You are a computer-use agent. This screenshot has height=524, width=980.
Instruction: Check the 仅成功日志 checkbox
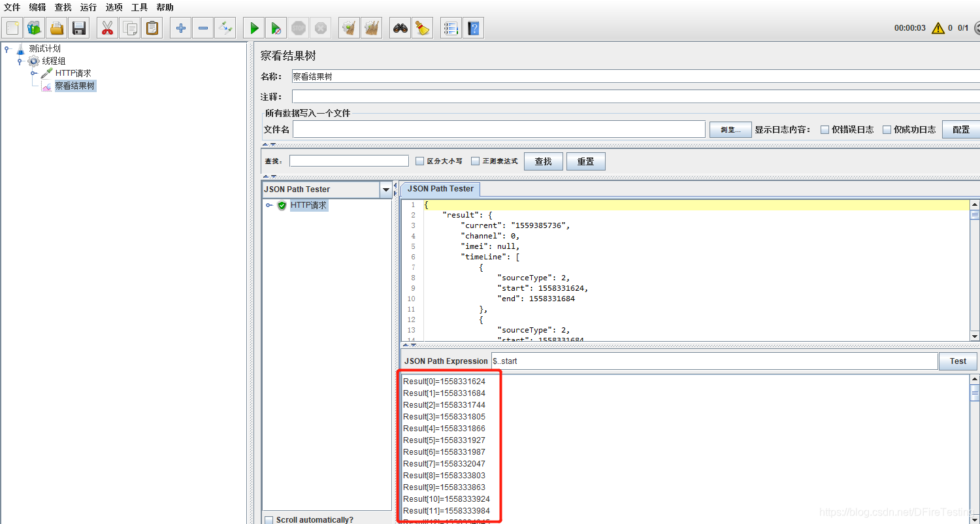(887, 129)
